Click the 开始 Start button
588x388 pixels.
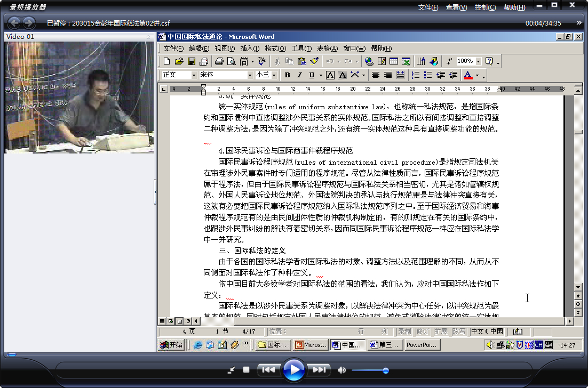[171, 344]
